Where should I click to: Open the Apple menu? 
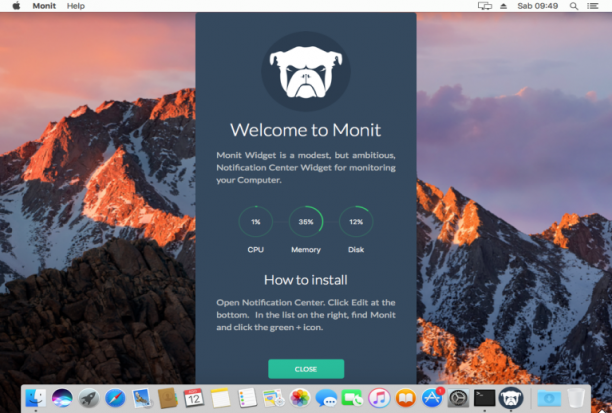click(16, 6)
